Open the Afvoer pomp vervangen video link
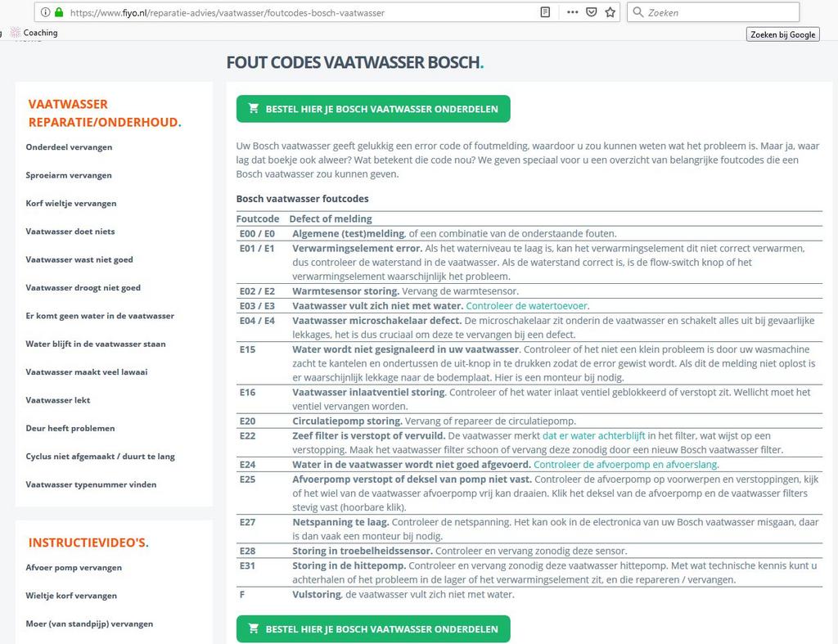The width and height of the screenshot is (838, 644). [74, 568]
